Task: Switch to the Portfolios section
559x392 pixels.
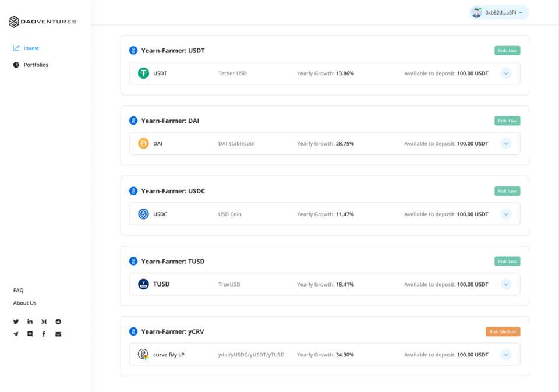Action: point(30,65)
